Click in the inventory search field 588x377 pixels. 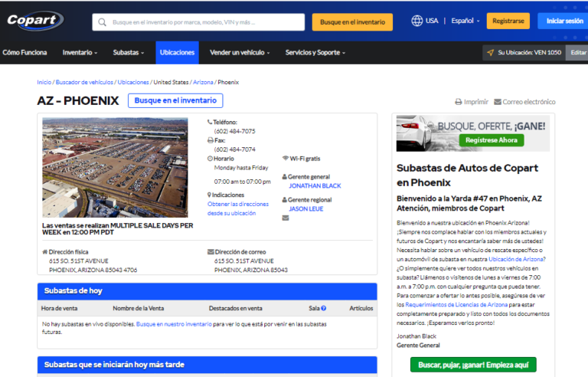click(203, 22)
